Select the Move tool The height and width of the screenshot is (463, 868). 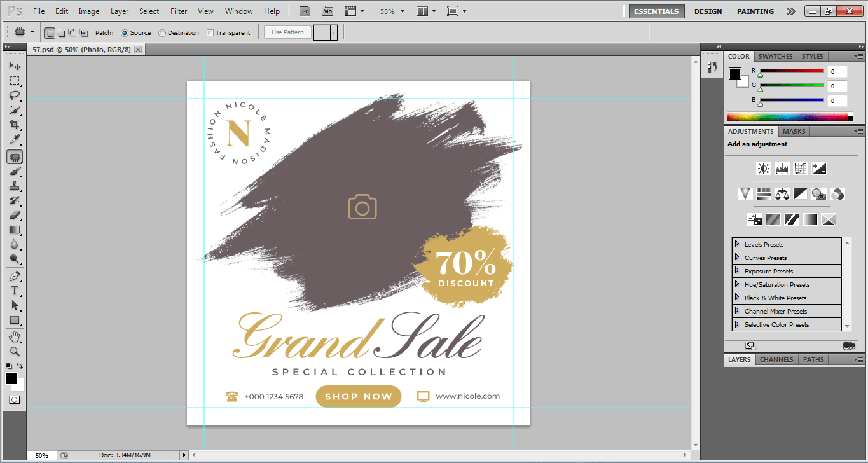pyautogui.click(x=15, y=66)
